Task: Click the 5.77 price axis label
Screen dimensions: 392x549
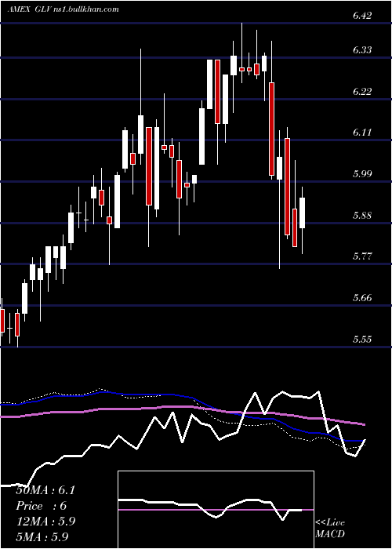Action: tap(362, 256)
